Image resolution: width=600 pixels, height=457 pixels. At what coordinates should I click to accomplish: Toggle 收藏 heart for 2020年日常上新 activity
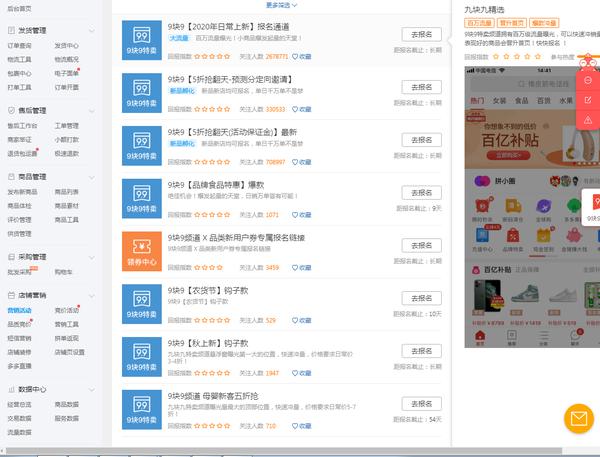[295, 57]
